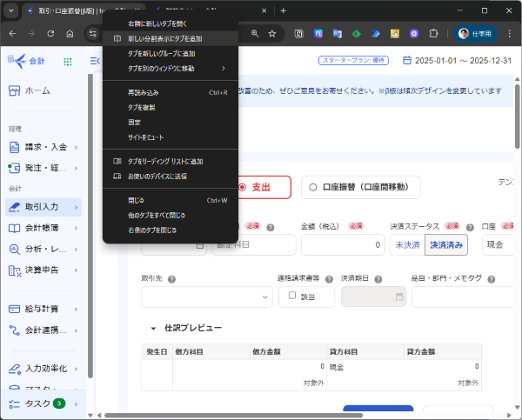Viewport: 522px width, 420px height.
Task: Open the Chrome extensions puzzle icon
Action: click(432, 33)
